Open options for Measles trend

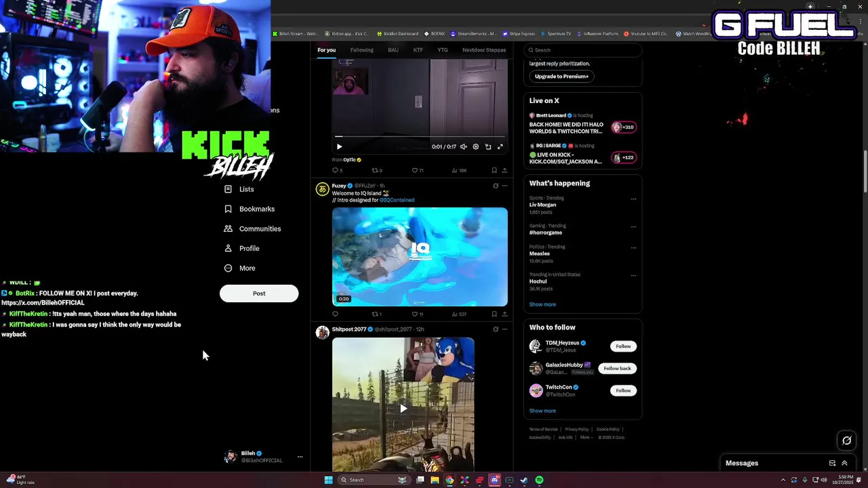633,248
